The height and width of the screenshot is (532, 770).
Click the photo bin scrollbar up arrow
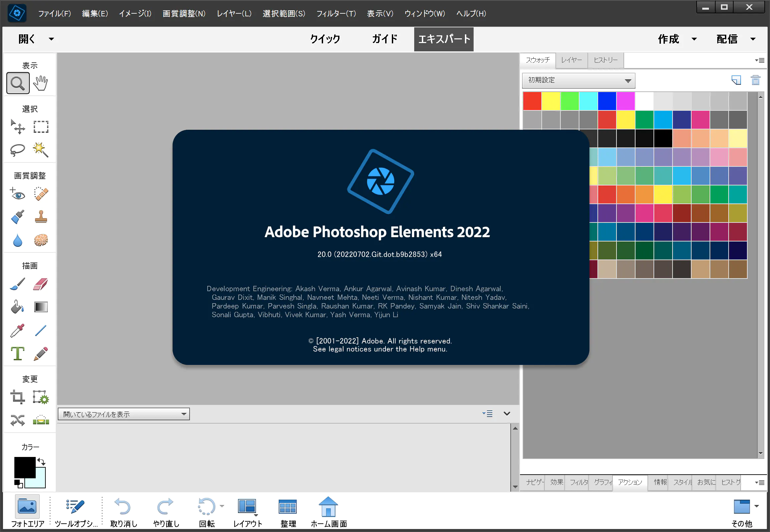point(515,428)
